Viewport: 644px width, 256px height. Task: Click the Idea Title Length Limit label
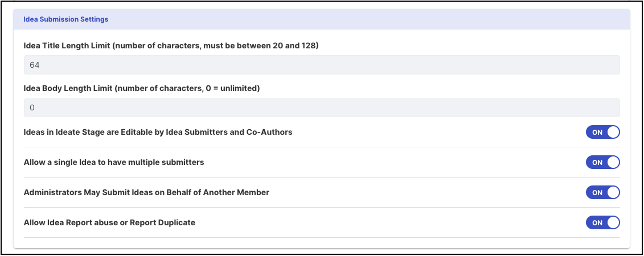tap(171, 46)
